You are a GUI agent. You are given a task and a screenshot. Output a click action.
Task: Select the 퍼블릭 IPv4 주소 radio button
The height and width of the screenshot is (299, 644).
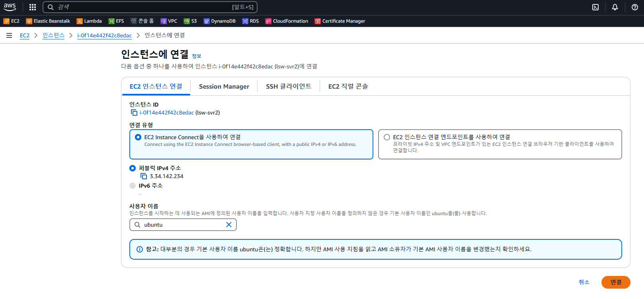click(x=133, y=168)
